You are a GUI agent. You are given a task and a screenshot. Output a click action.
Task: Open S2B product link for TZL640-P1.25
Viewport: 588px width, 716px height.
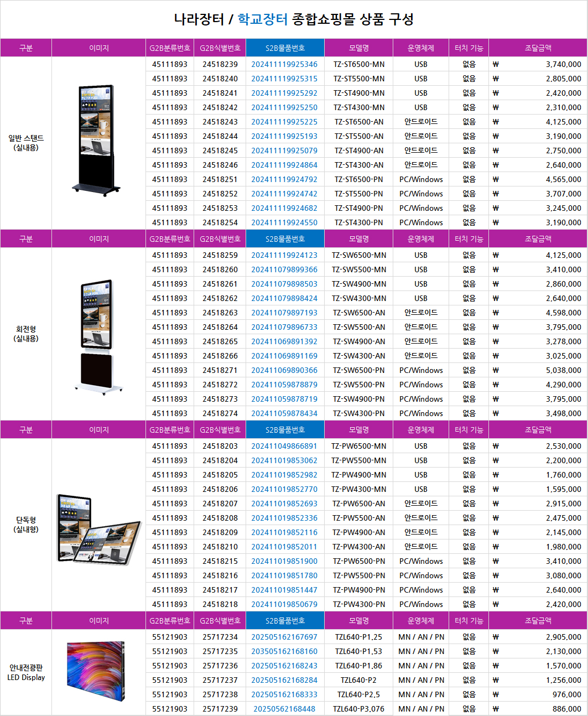click(284, 637)
